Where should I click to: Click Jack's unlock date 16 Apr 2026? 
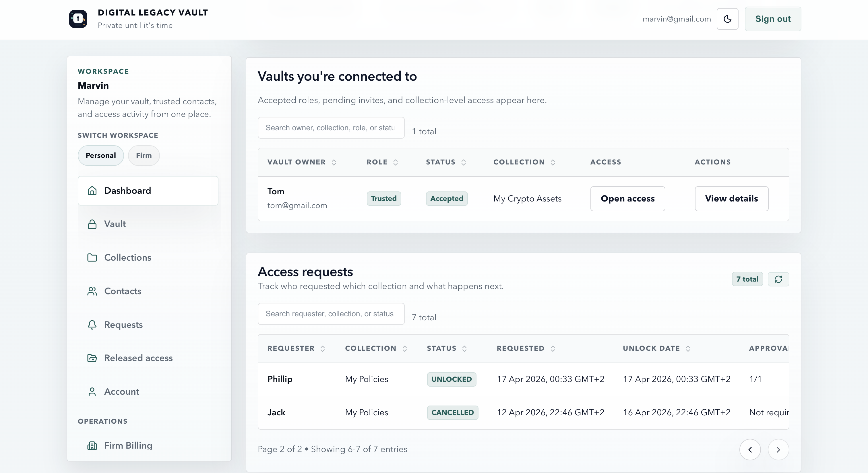coord(677,412)
